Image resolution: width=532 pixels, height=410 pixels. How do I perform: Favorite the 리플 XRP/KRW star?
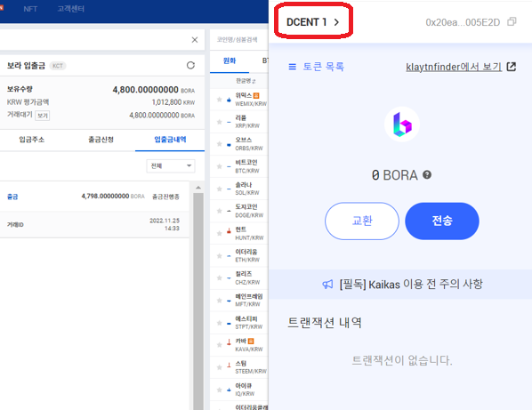point(219,122)
